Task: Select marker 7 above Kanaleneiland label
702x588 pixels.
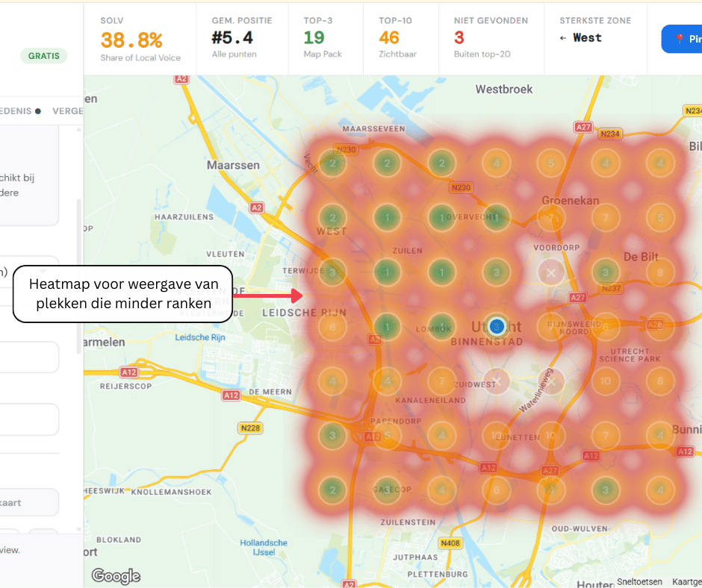Action: [x=442, y=381]
